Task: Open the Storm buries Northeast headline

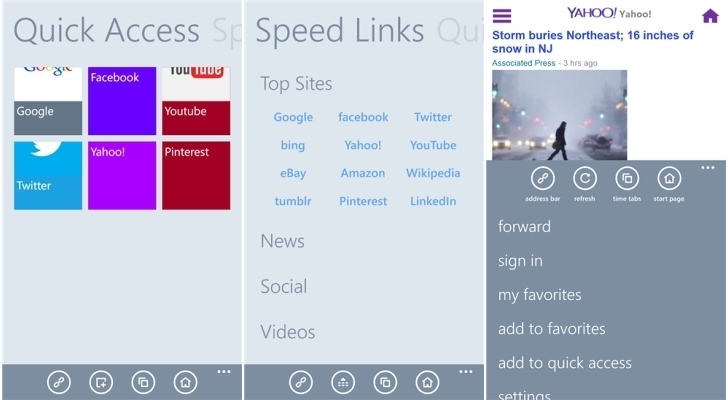Action: pyautogui.click(x=593, y=42)
